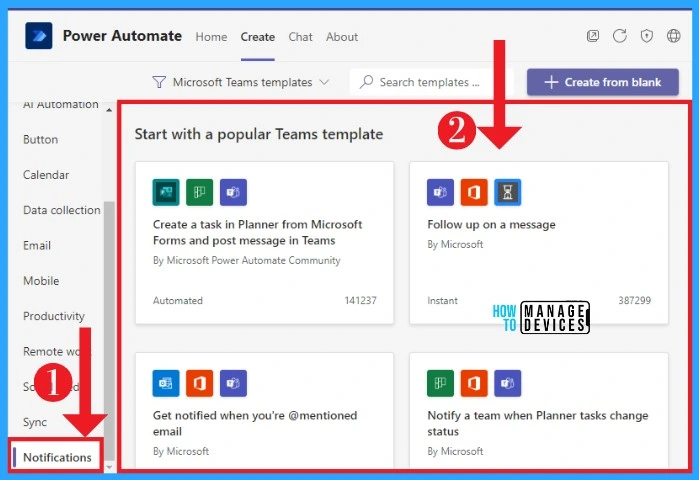
Task: Click Office icon on @mentioned email card
Action: [x=199, y=383]
